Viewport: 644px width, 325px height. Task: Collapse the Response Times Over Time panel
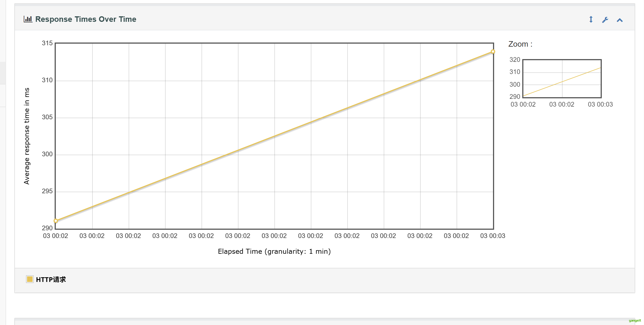click(620, 20)
